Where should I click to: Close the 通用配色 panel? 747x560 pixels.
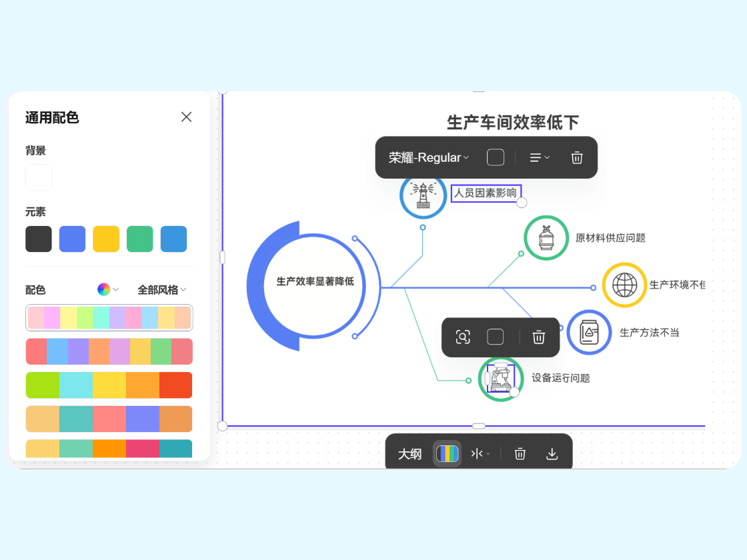point(186,117)
